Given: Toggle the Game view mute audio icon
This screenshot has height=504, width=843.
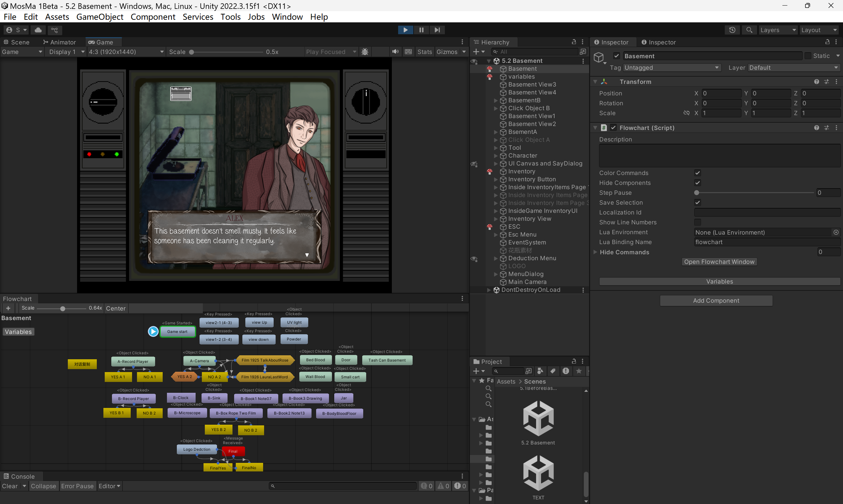Looking at the screenshot, I should point(395,52).
